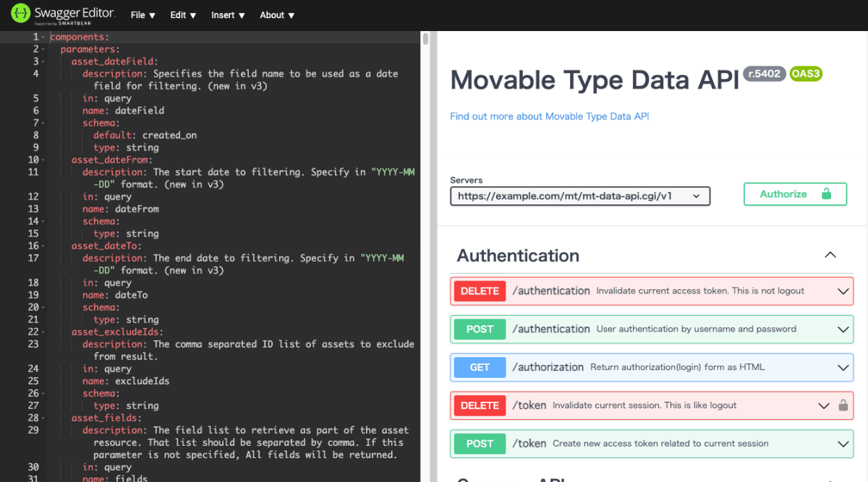Expand the POST /token operation
The height and width of the screenshot is (482, 868).
tap(843, 443)
